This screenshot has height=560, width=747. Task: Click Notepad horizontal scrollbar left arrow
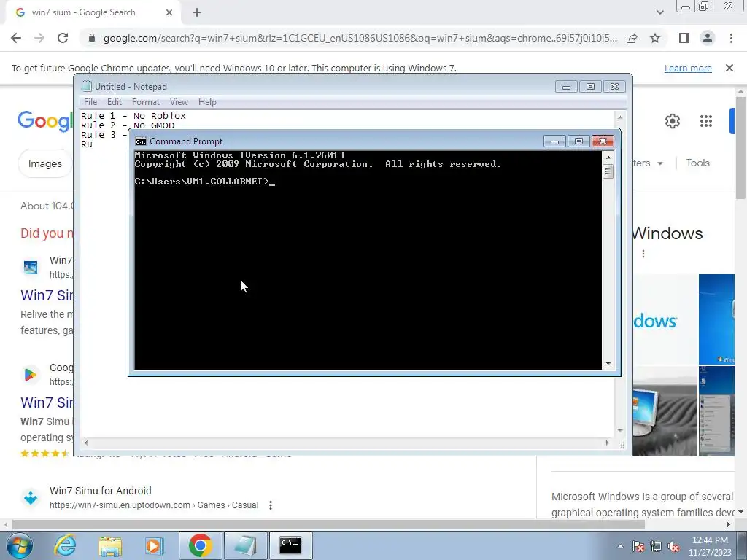coord(86,443)
